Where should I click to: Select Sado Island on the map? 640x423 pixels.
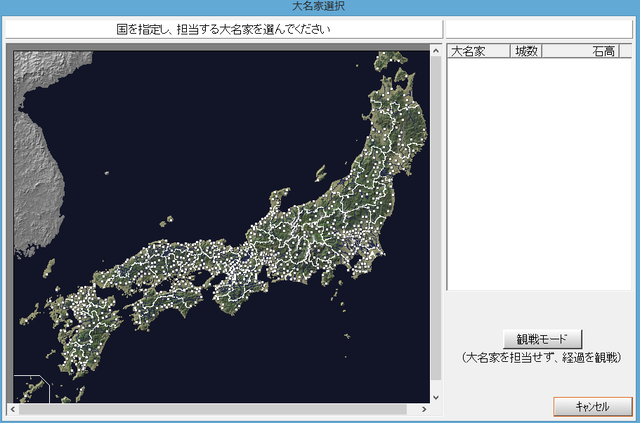(321, 174)
